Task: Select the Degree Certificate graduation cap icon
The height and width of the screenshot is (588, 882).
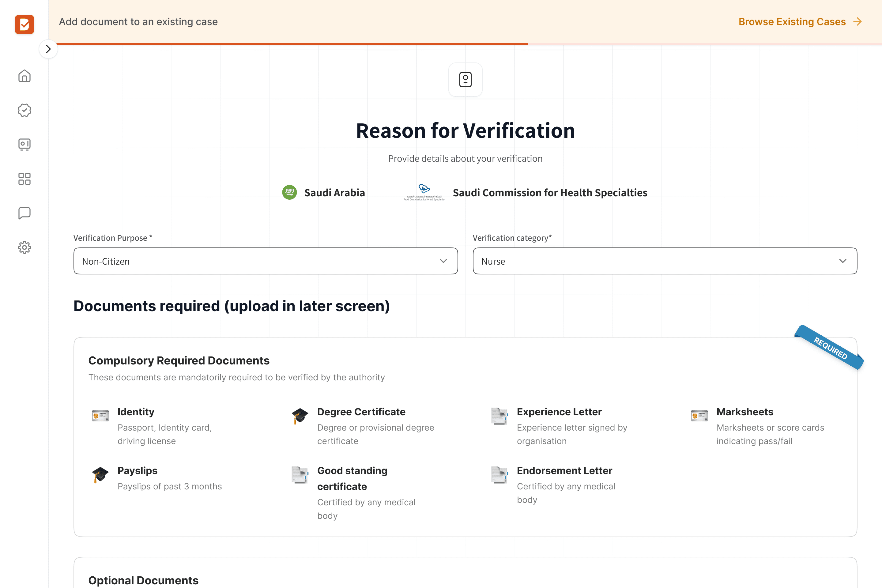Action: pyautogui.click(x=300, y=416)
